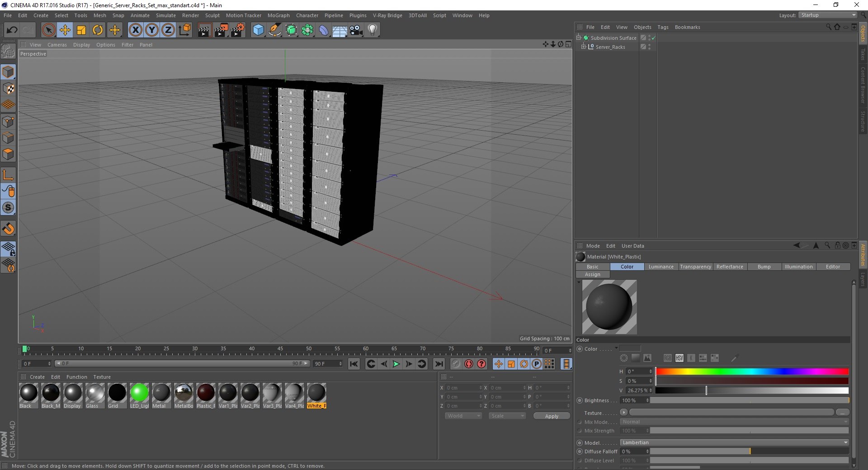The image size is (868, 470).
Task: Toggle X axis lock
Action: 135,30
